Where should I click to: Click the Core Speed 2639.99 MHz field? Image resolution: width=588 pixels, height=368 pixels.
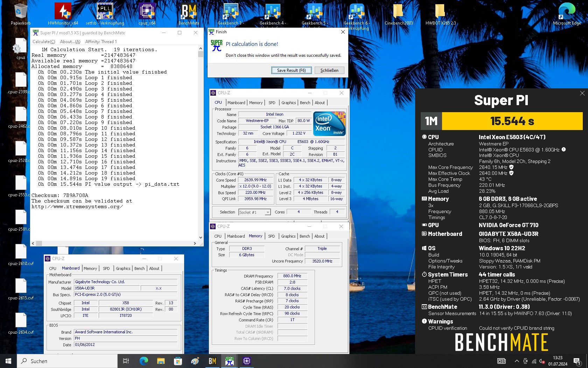pyautogui.click(x=255, y=180)
